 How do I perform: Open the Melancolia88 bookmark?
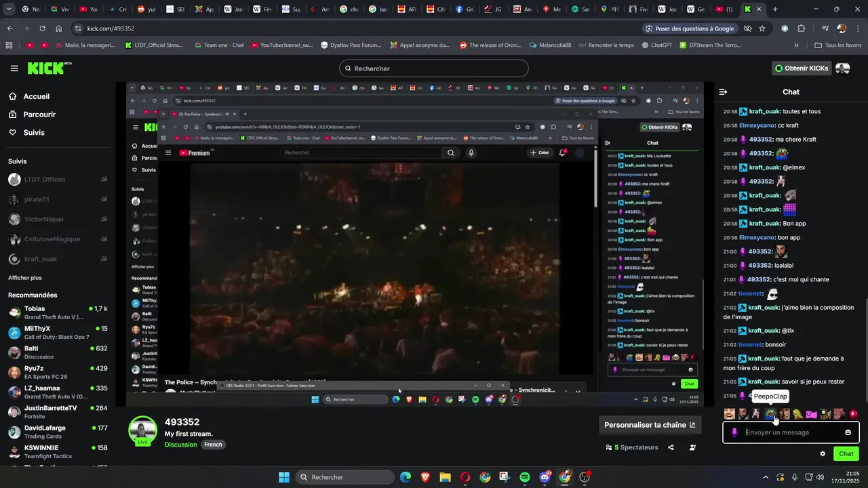click(x=549, y=45)
